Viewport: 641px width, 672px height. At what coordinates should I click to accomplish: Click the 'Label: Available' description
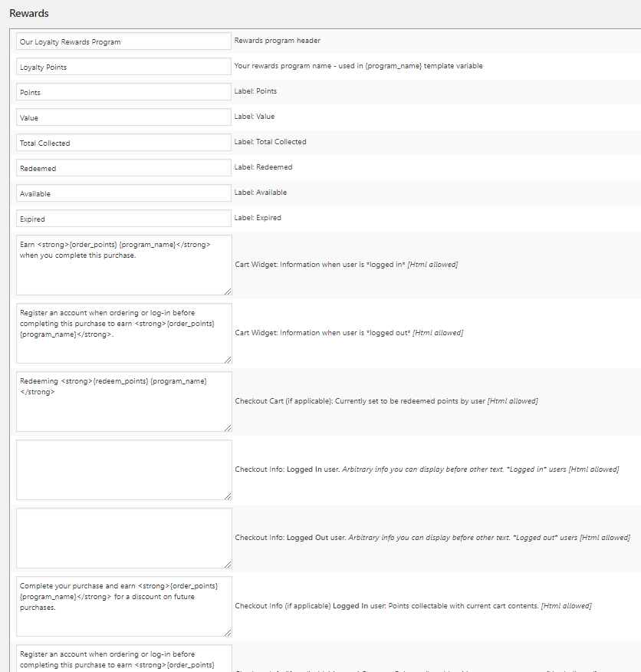261,192
